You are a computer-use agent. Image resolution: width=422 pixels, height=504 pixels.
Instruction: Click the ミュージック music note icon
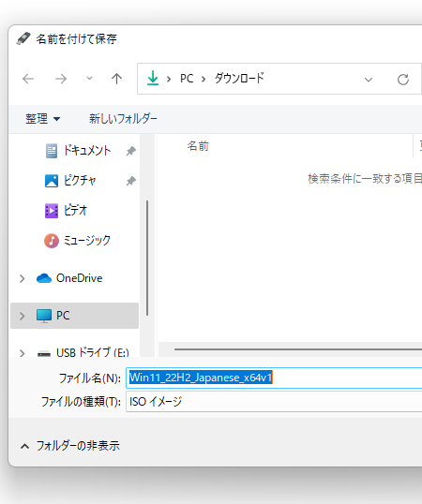(x=52, y=241)
